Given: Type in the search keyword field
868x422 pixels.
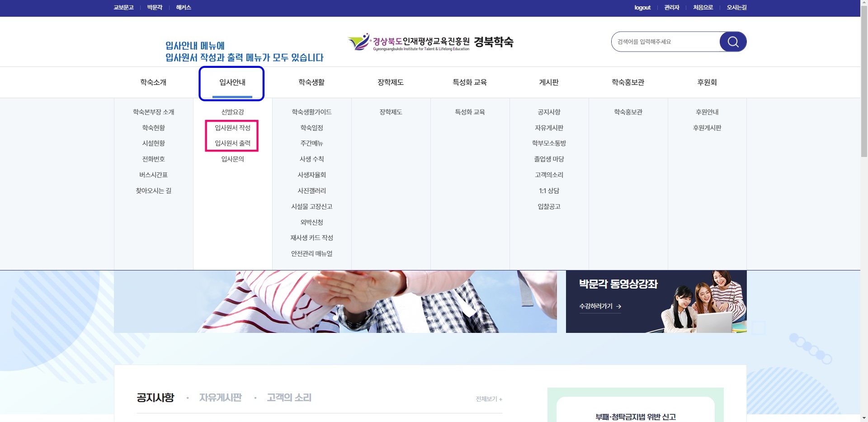Looking at the screenshot, I should (x=665, y=42).
